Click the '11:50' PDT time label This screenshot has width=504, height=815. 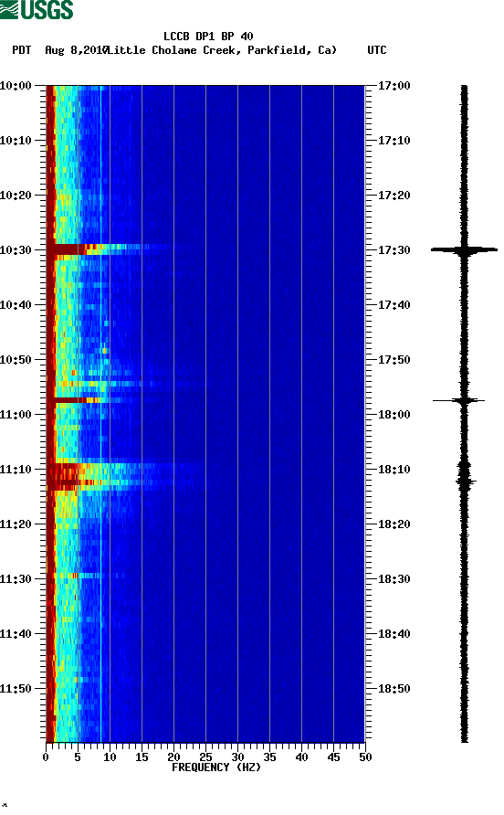click(16, 689)
